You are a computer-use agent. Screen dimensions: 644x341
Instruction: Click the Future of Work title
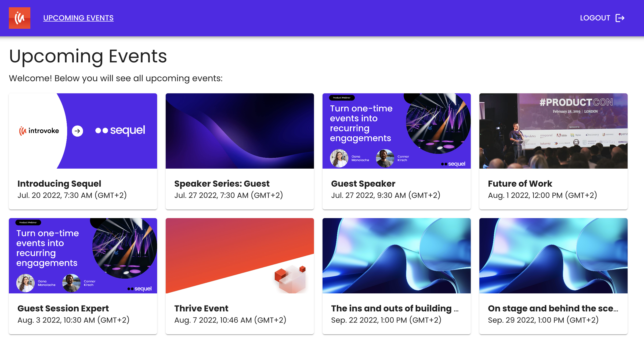click(520, 184)
